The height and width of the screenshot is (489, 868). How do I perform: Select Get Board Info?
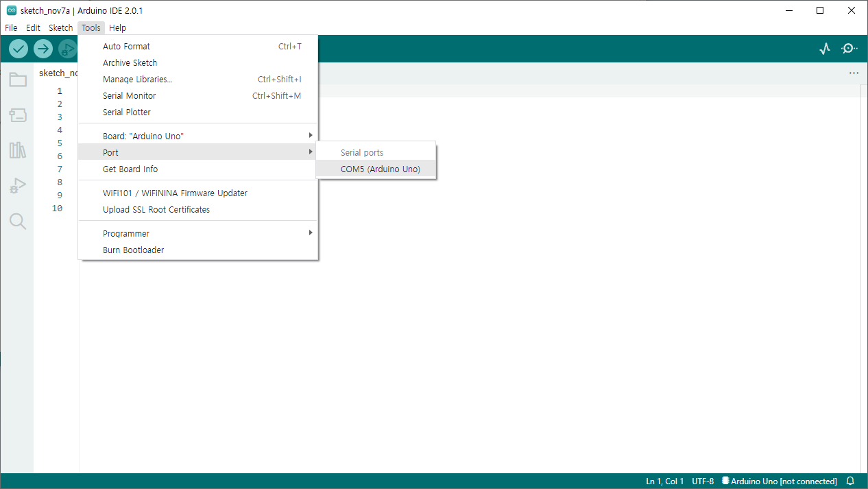pos(198,169)
